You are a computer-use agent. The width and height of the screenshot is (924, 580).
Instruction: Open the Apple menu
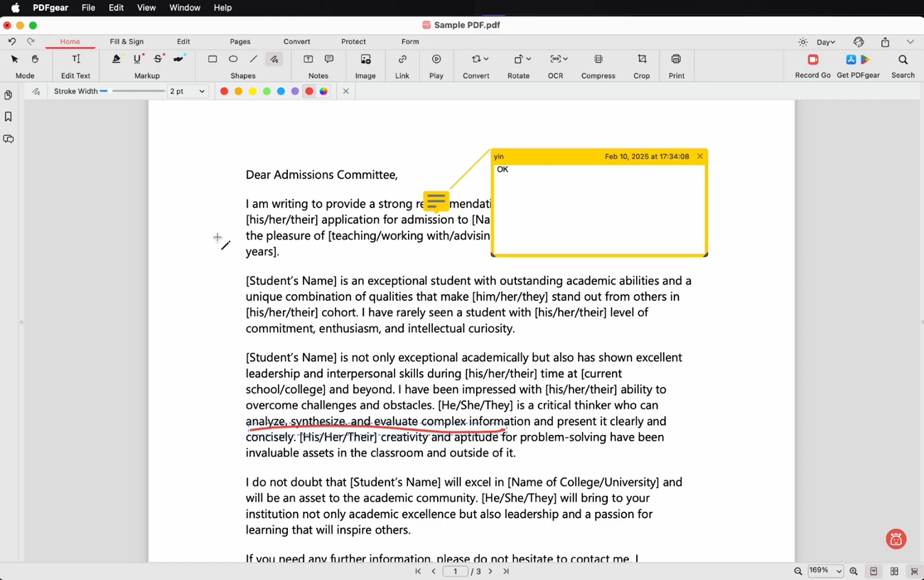click(x=16, y=8)
